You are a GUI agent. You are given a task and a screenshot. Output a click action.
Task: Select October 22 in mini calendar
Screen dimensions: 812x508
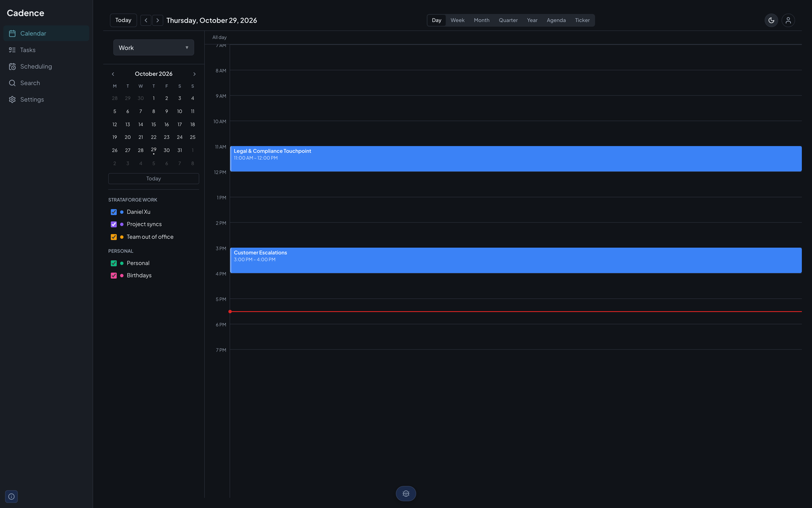point(153,137)
